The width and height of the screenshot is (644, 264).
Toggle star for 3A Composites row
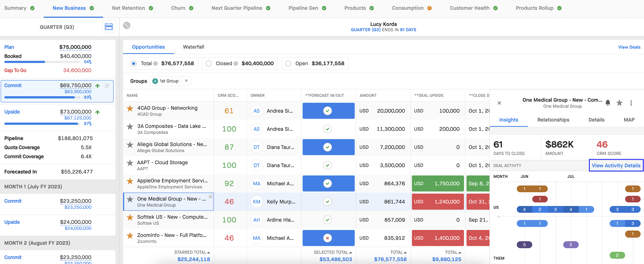point(130,126)
